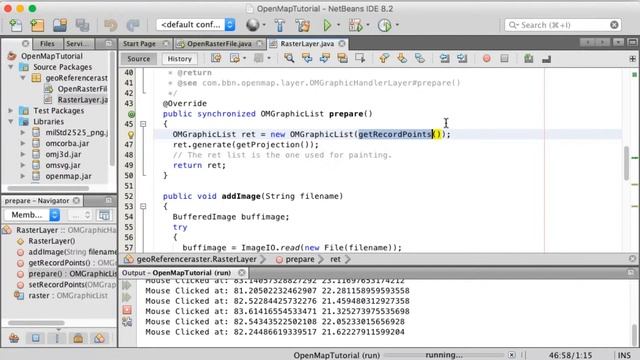
Task: Click the Shift Line Left editor icon
Action: [444, 59]
